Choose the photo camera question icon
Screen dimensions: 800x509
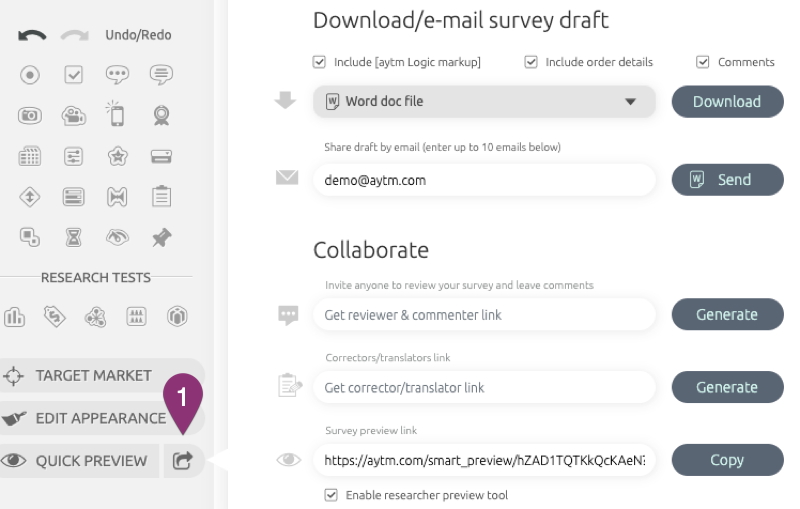click(30, 116)
